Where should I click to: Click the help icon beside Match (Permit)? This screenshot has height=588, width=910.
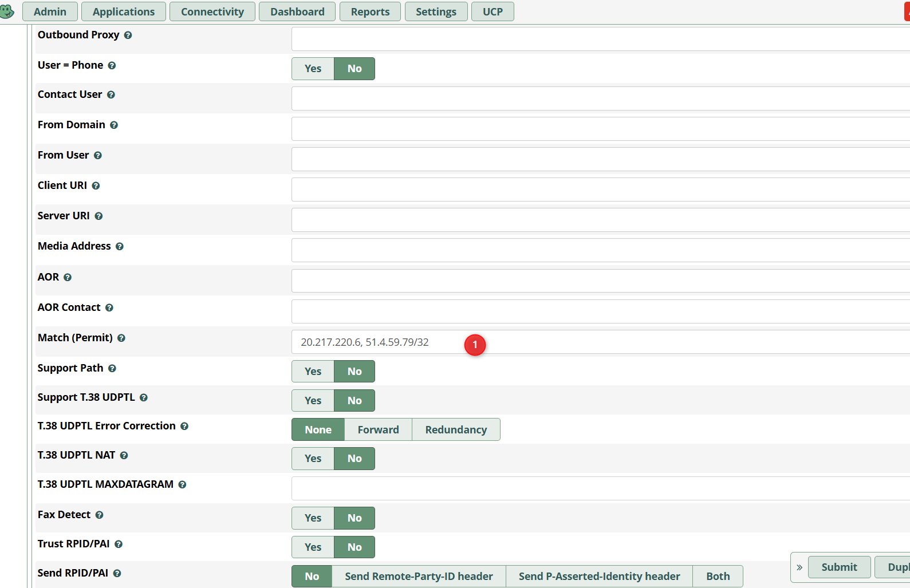121,338
